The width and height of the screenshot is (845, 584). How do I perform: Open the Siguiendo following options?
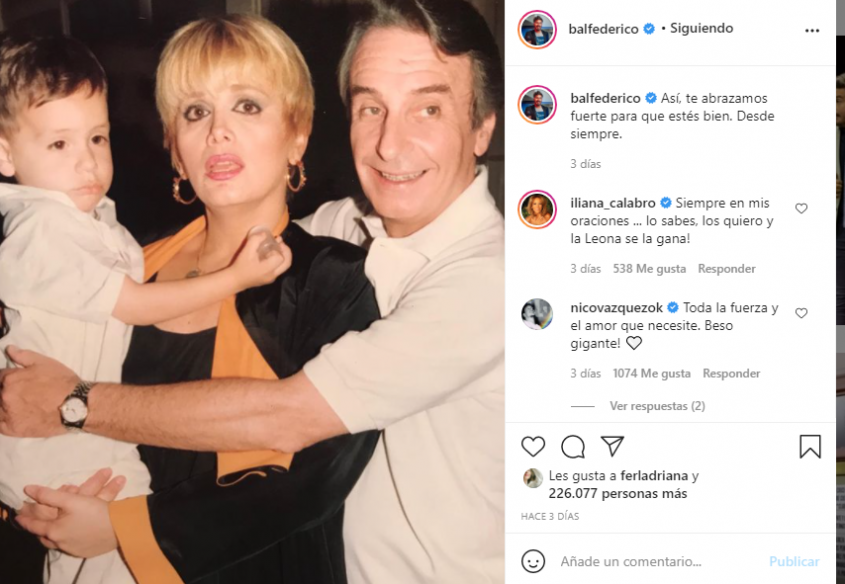click(x=701, y=28)
